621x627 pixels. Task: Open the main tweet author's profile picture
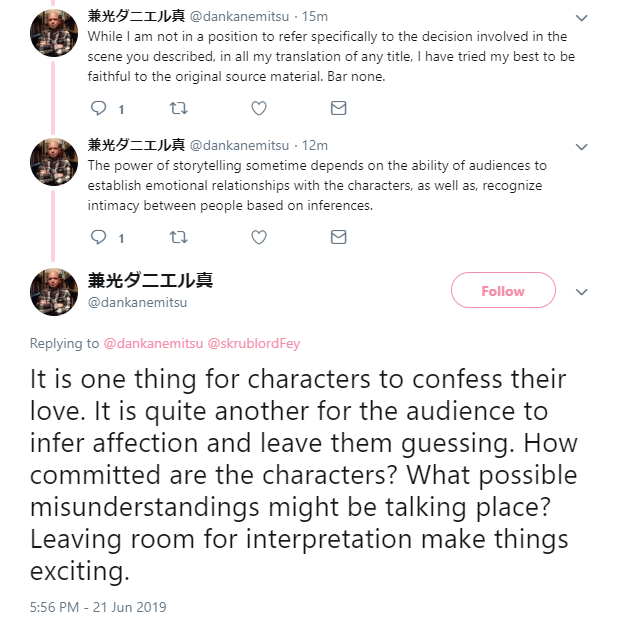(53, 291)
